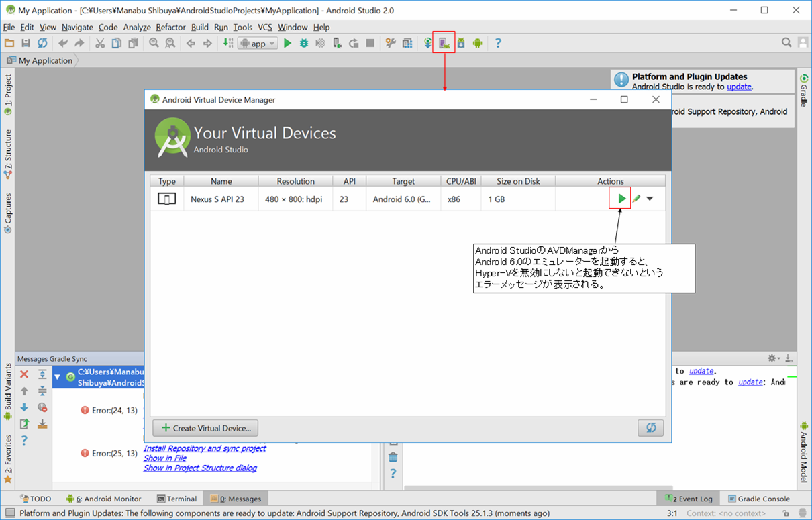Click the Open folder icon in toolbar

pyautogui.click(x=9, y=43)
